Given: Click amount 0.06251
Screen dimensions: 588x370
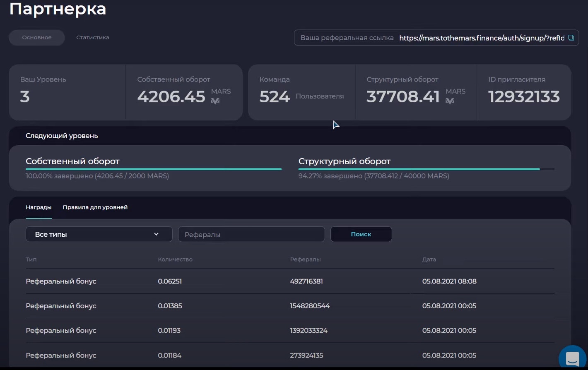Looking at the screenshot, I should pos(170,281).
